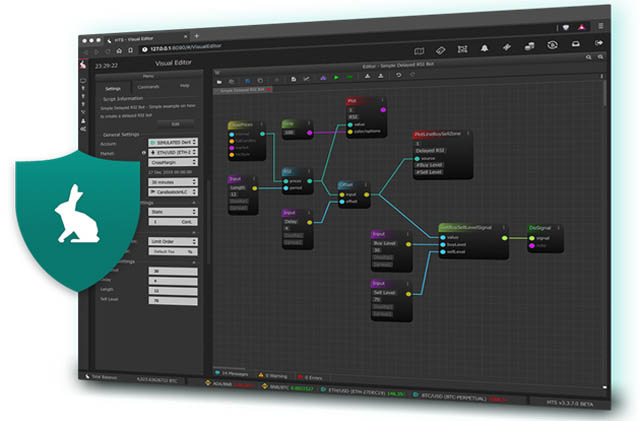Run the script with green play icon

tap(336, 77)
